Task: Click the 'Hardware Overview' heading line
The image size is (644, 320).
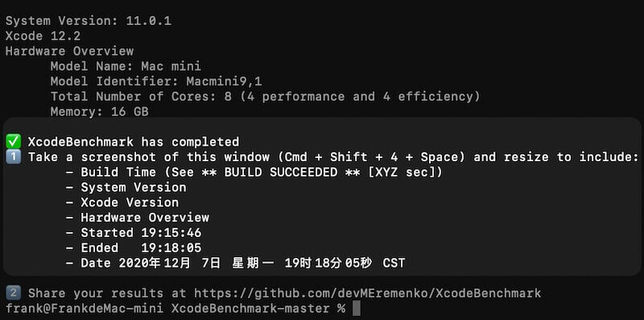Action: (x=69, y=51)
